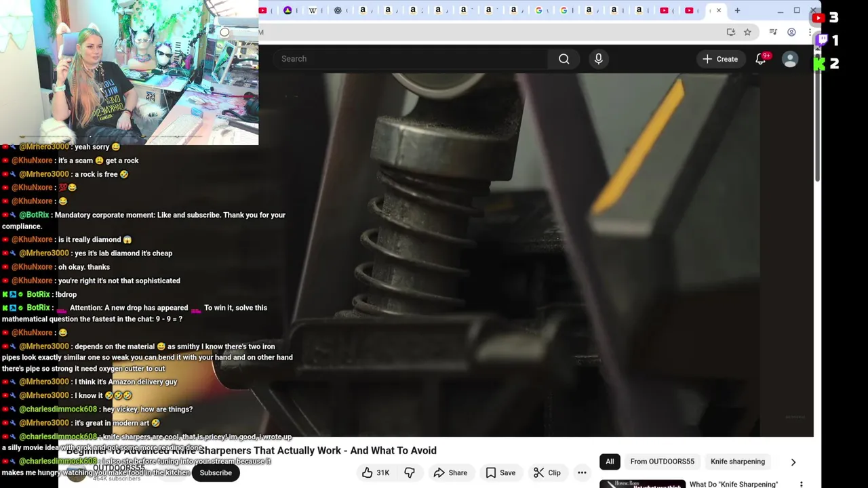Dislike the video with thumbs down
Screen dimensions: 868x488
[x=410, y=472]
